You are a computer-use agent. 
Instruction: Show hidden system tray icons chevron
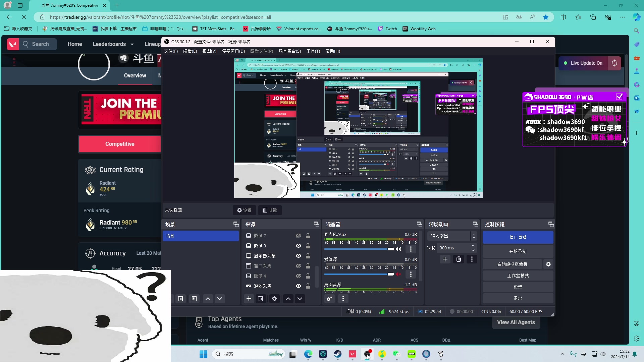[x=562, y=354]
